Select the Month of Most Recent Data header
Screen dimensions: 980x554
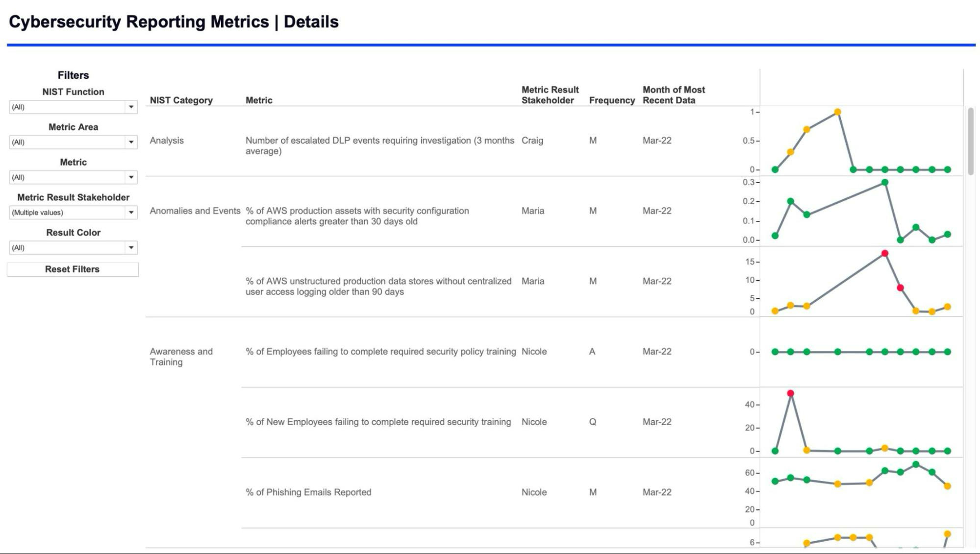pos(674,95)
